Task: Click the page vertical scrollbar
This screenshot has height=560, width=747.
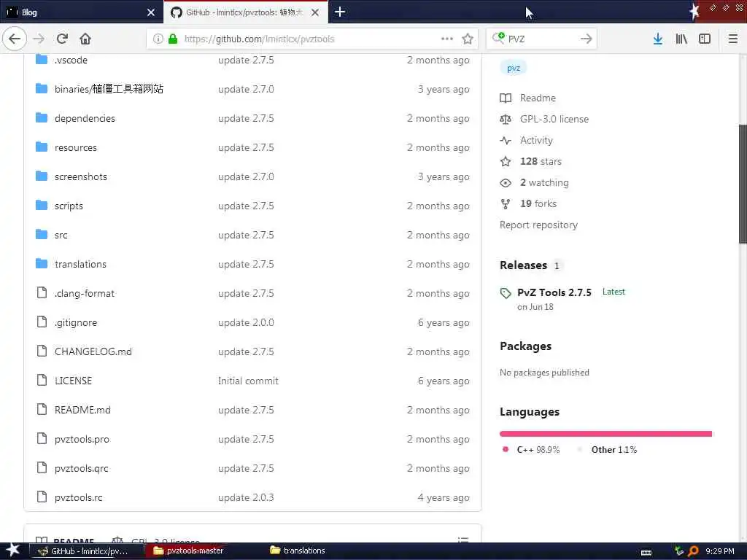Action: pos(742,184)
